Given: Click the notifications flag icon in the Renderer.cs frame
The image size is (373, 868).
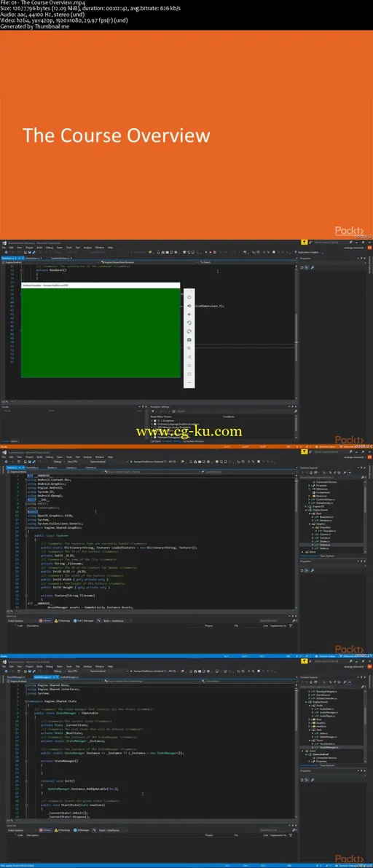Looking at the screenshot, I should coord(305,242).
